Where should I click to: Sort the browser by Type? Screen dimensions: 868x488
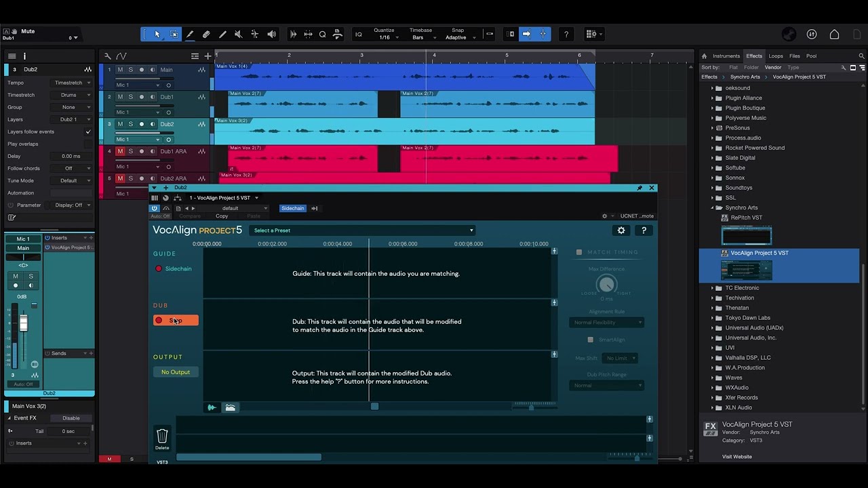point(793,67)
